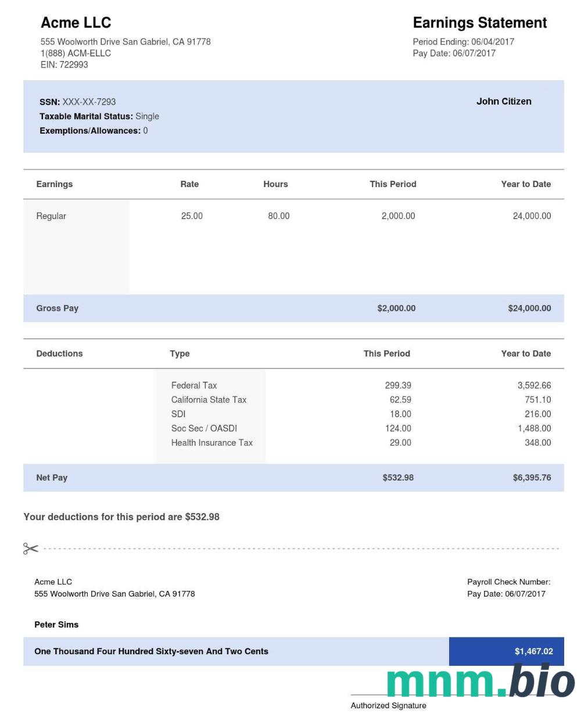
Task: Click the blue $1,467.02 check amount box
Action: (x=506, y=651)
